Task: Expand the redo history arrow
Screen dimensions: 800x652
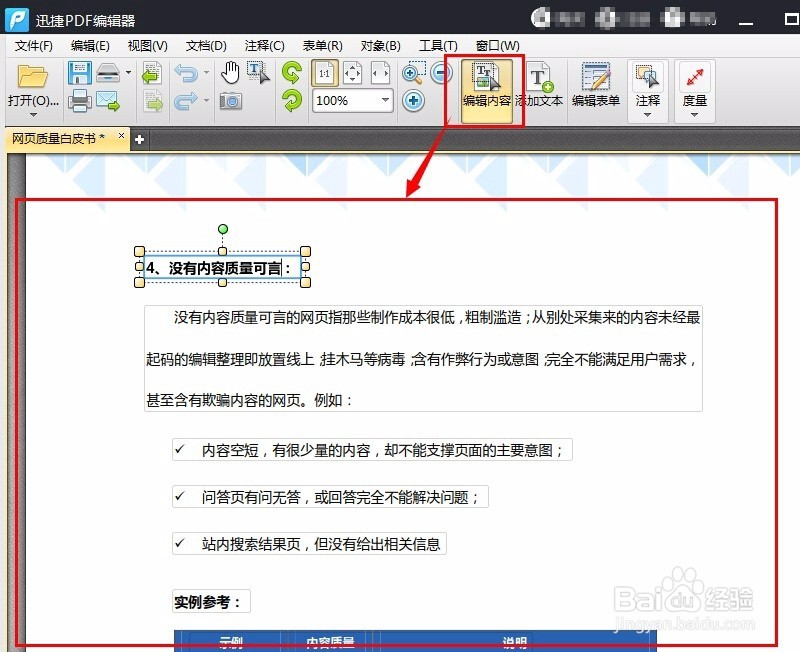Action: pyautogui.click(x=206, y=100)
